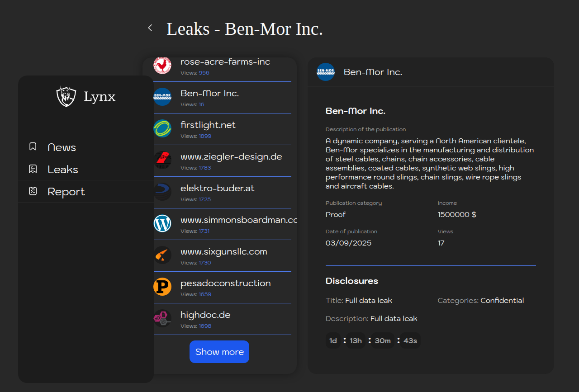Click Views: 1899 under firstlight.net

(196, 136)
